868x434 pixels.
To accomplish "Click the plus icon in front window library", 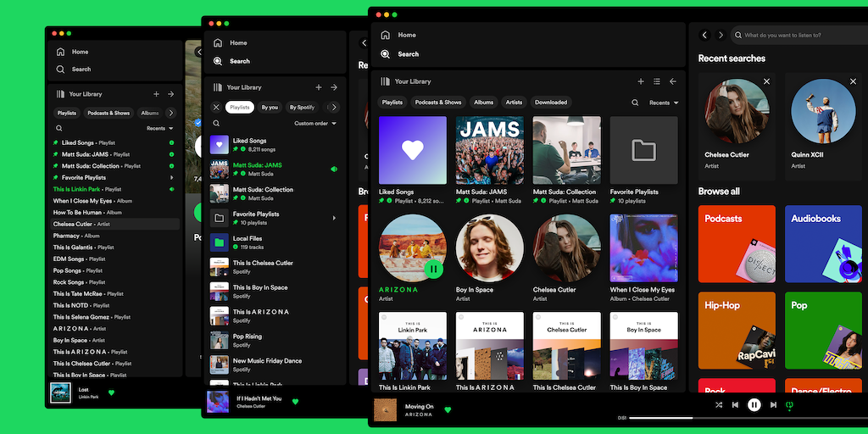I will point(641,81).
